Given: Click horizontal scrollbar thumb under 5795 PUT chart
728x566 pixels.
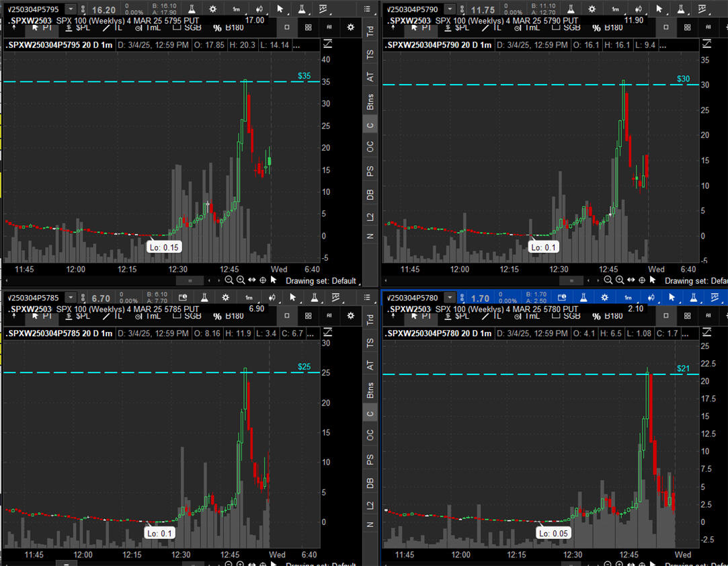Looking at the screenshot, I should [x=190, y=280].
